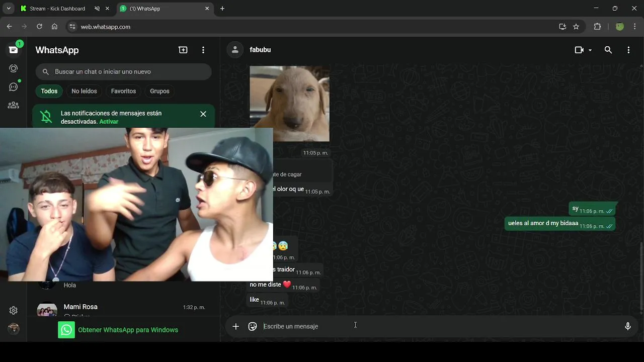
Task: Bookmark this page with the star icon
Action: tap(576, 27)
